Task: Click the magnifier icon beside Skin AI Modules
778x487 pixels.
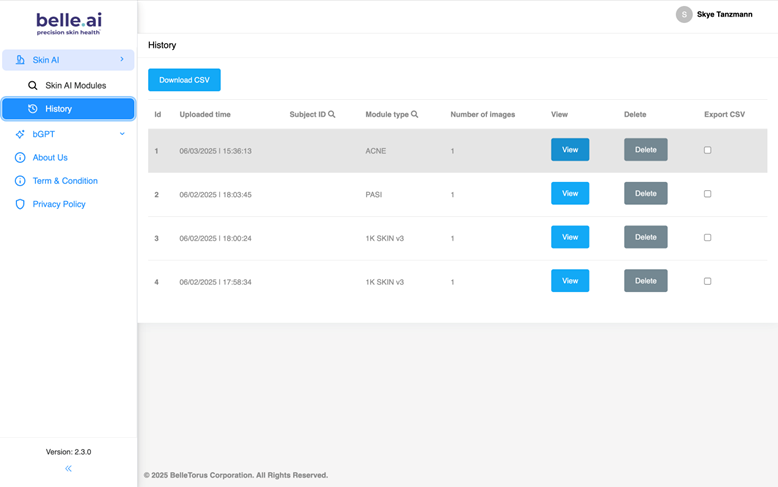Action: (33, 86)
